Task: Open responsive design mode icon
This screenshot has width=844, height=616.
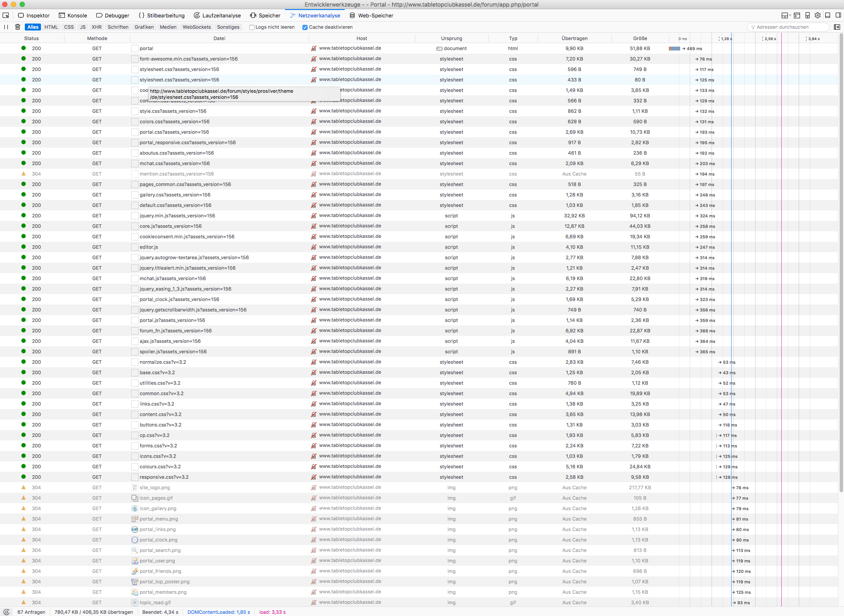Action: tap(807, 15)
